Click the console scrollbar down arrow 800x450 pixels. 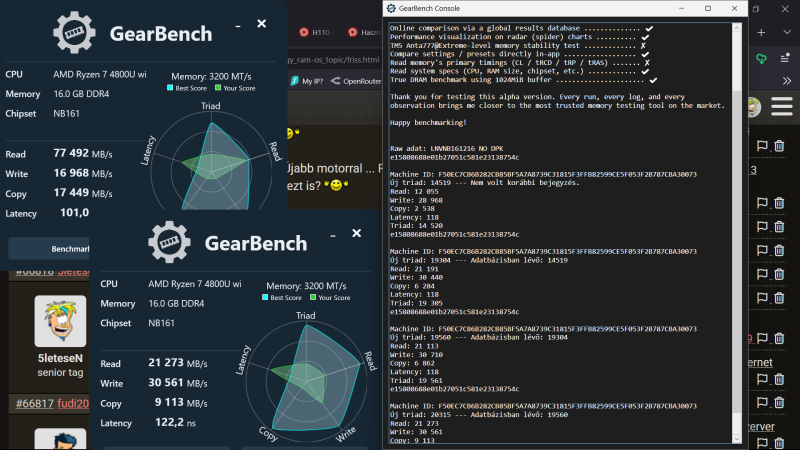[737, 439]
